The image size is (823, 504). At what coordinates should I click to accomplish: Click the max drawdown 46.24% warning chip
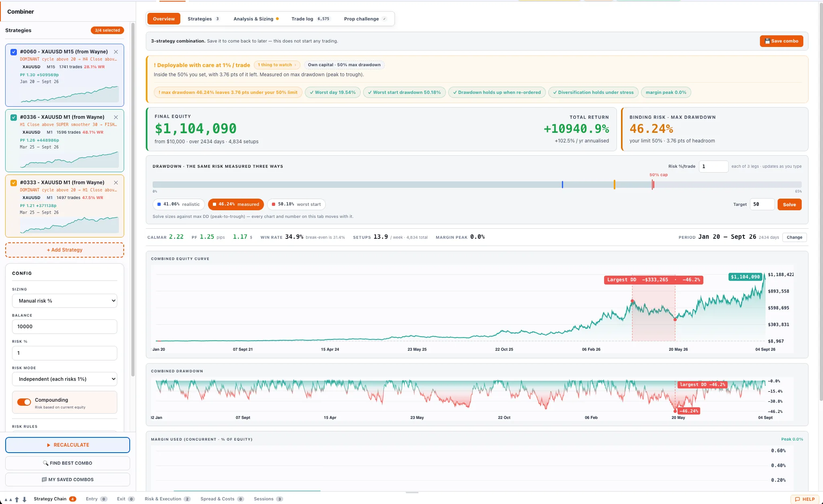(228, 93)
